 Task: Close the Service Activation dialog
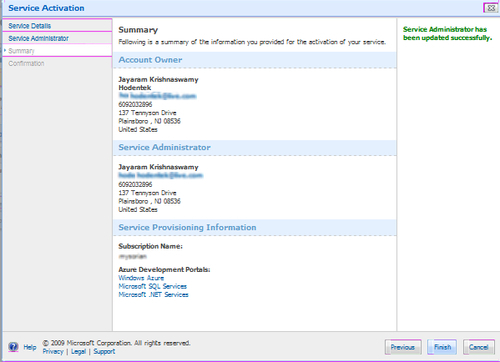[491, 8]
